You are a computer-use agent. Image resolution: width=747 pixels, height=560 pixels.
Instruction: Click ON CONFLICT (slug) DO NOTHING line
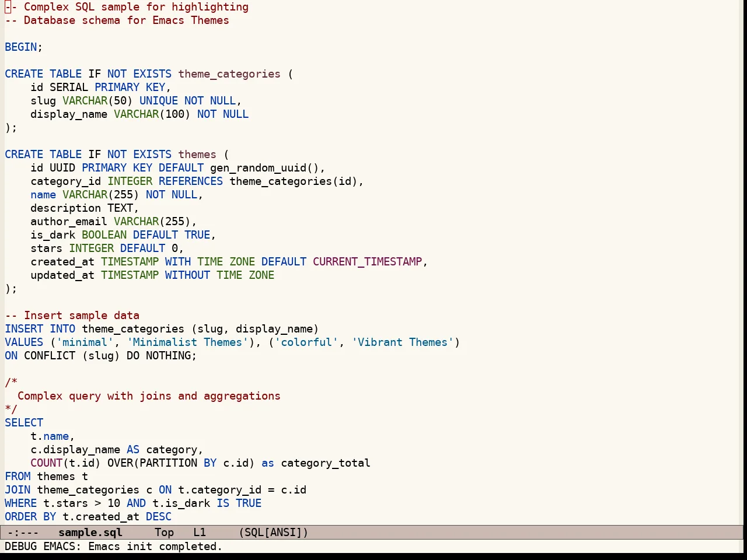coord(101,355)
